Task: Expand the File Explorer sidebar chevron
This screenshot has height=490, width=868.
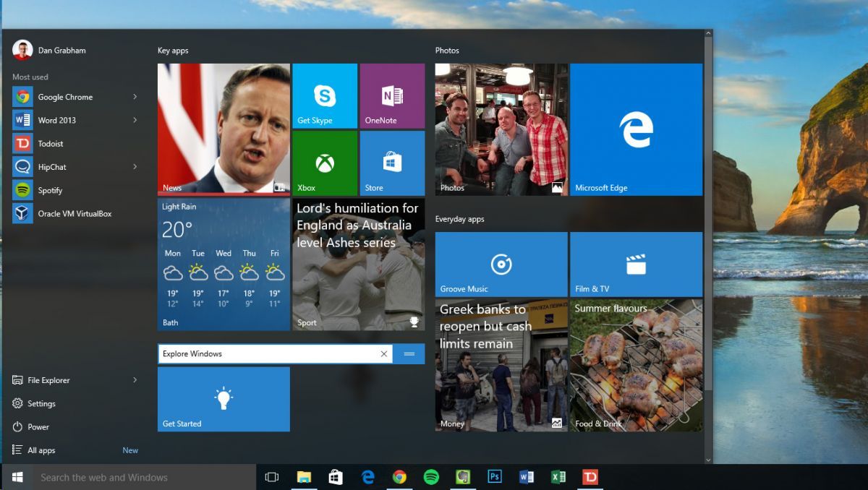Action: click(x=135, y=379)
